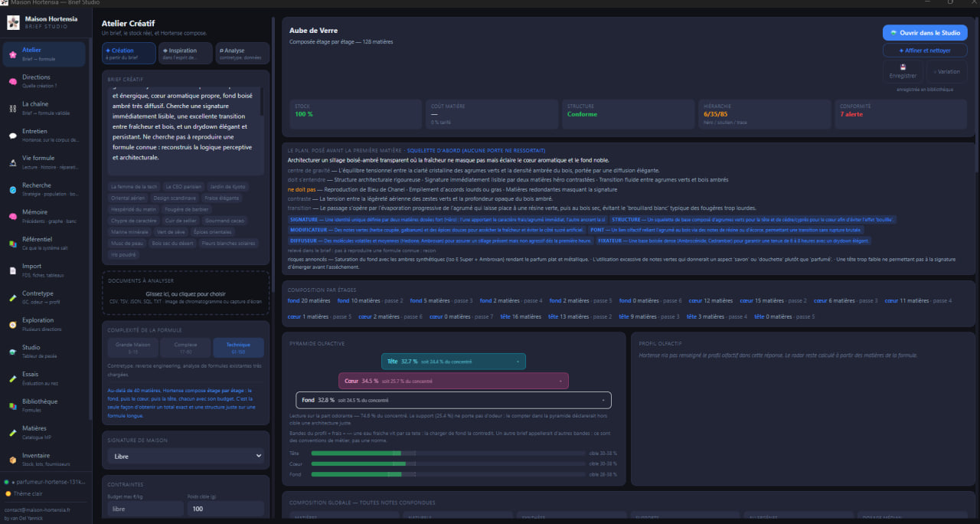The image size is (980, 524).
Task: Open the Signature de maison dropdown
Action: coord(185,456)
